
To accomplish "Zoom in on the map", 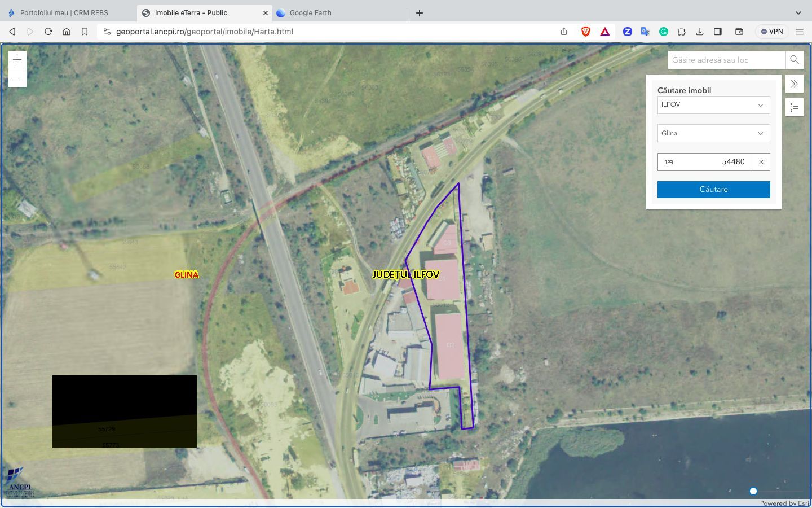I will point(17,60).
